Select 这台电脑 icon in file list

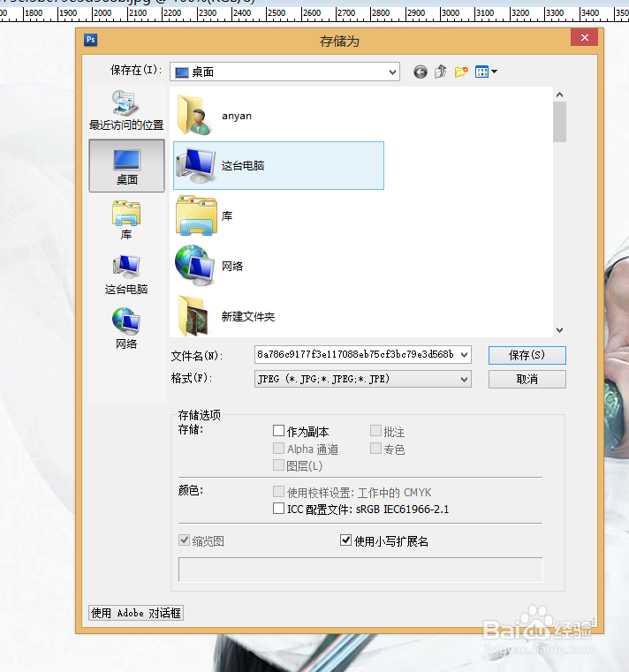tap(195, 165)
